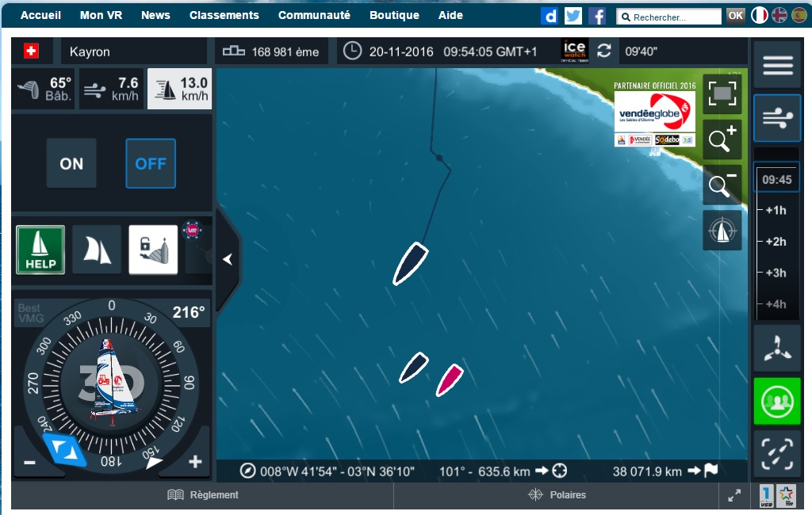Open the green sailboat HELP button

coord(40,250)
